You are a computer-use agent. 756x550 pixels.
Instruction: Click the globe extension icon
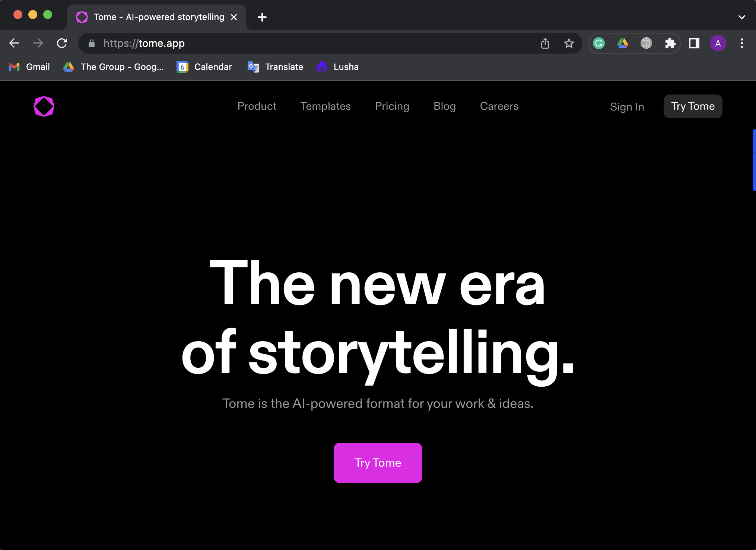(x=647, y=43)
